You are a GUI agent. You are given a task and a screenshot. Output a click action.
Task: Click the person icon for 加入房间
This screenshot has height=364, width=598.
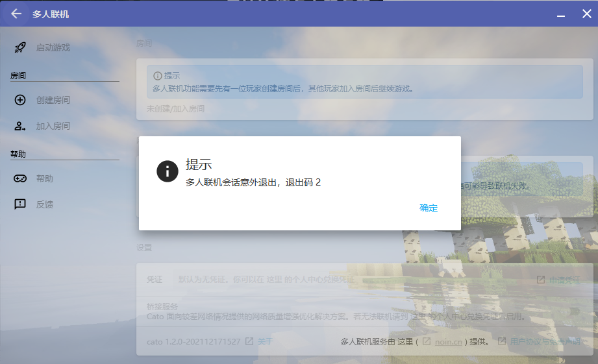point(20,126)
